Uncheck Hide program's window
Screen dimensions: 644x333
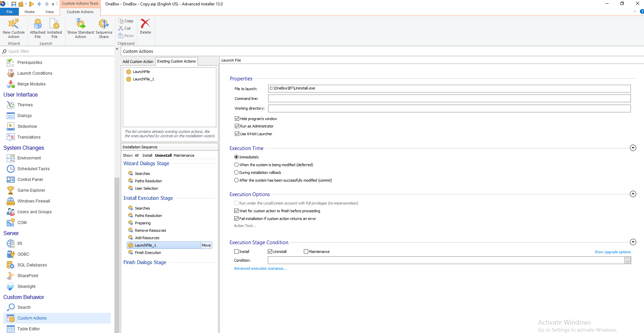coord(237,119)
